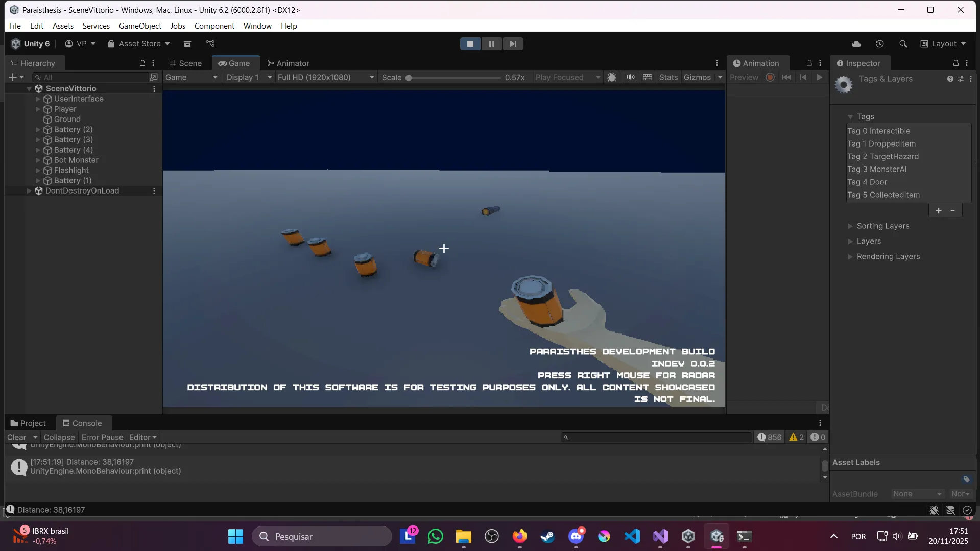Click the Stats button in Game view
980x551 pixels.
tap(668, 77)
